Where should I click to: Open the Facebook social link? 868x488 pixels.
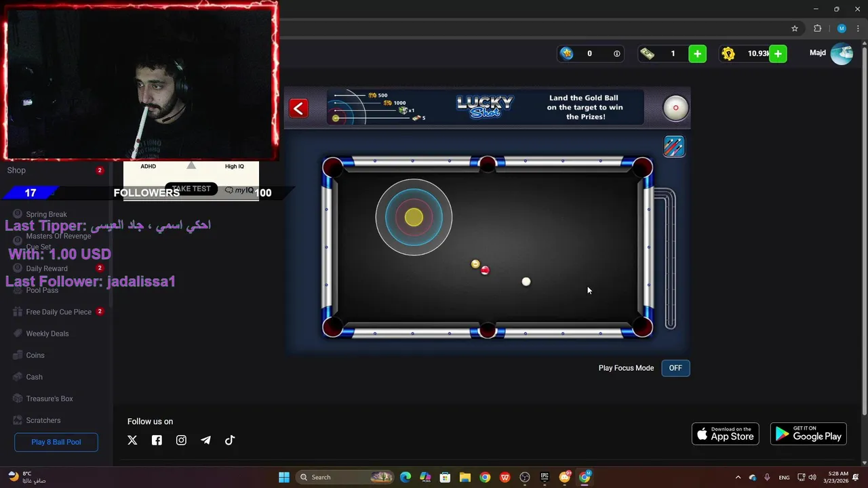click(x=157, y=440)
